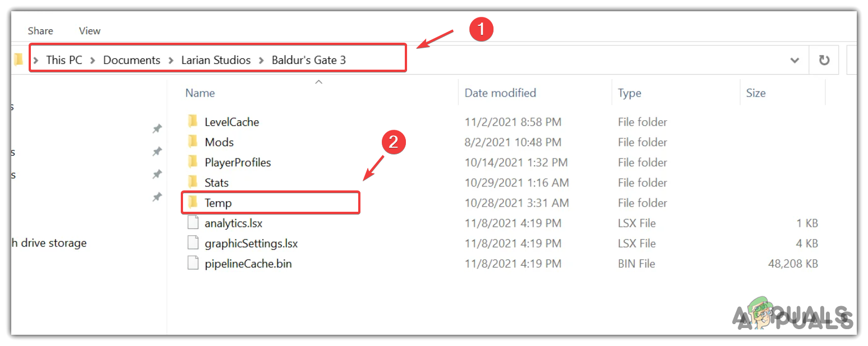
Task: Click the pipelineCache.bin file icon
Action: point(193,263)
